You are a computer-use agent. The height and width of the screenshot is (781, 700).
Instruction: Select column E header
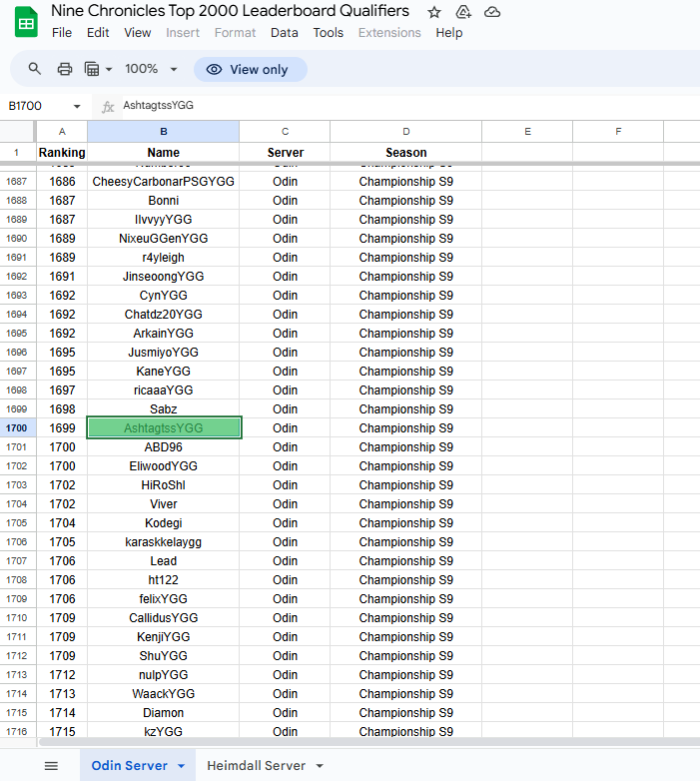point(527,132)
